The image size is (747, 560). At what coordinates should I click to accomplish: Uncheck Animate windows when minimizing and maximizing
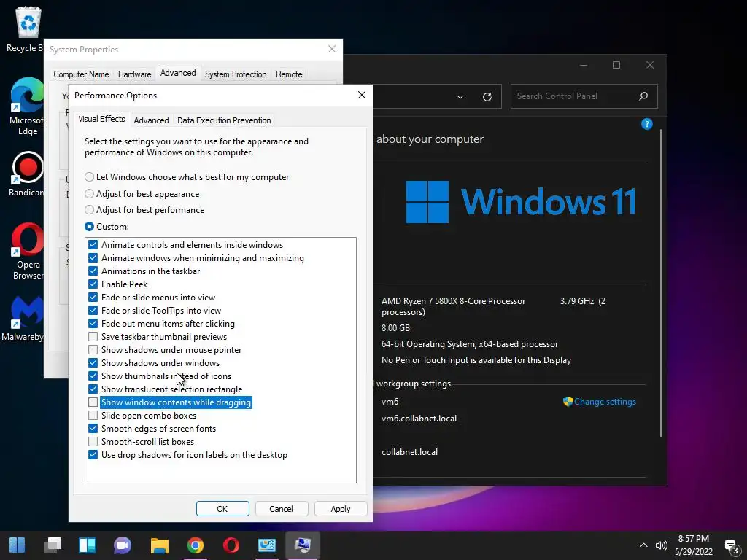(93, 258)
